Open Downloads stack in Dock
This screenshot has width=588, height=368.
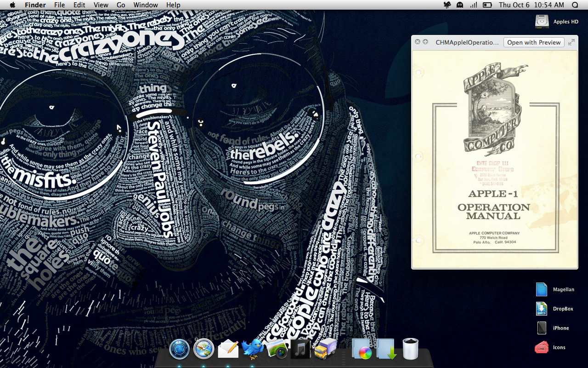point(386,349)
